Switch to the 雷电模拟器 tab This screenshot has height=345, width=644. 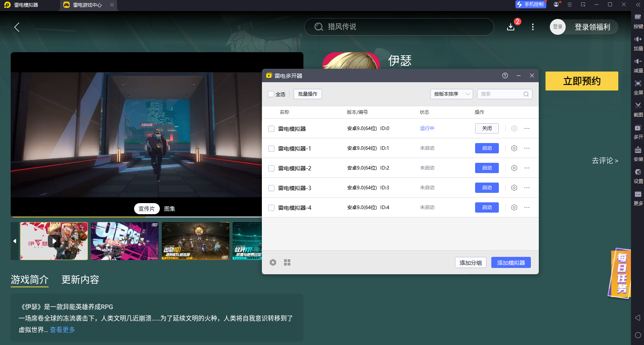coord(26,5)
